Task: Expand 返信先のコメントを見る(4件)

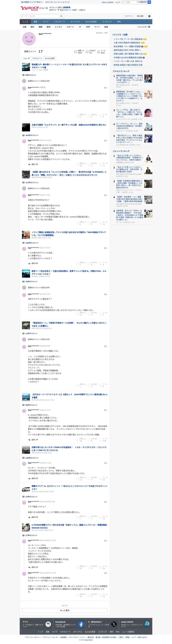Action: point(39,189)
